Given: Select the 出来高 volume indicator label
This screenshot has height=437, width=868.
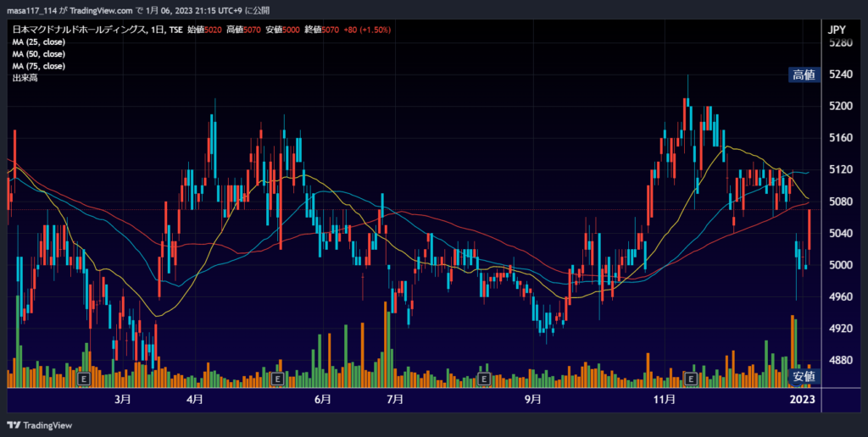Looking at the screenshot, I should [25, 78].
